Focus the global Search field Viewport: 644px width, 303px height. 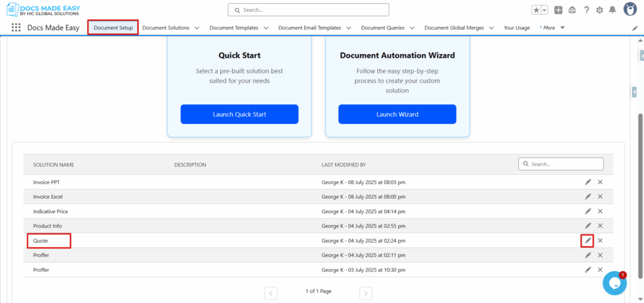308,10
